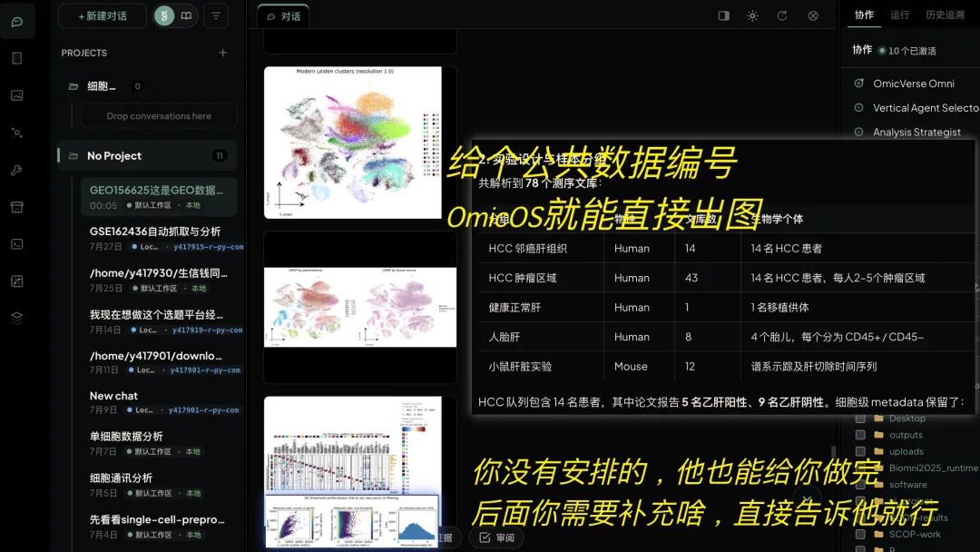
Task: Click the OmicVerse Omni agent icon
Action: [858, 84]
